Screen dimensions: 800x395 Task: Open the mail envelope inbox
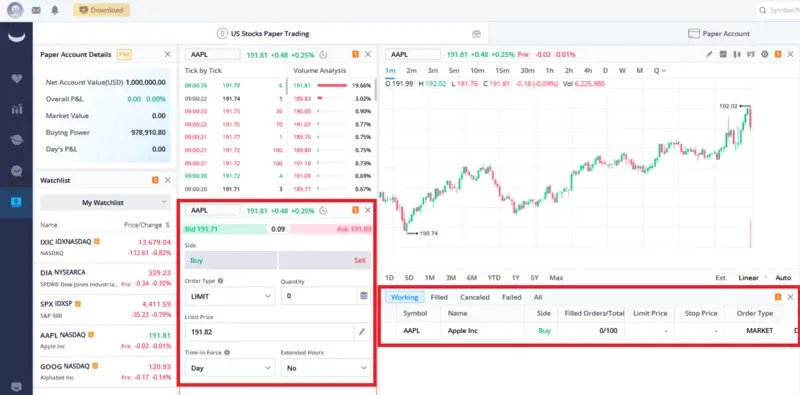[36, 10]
